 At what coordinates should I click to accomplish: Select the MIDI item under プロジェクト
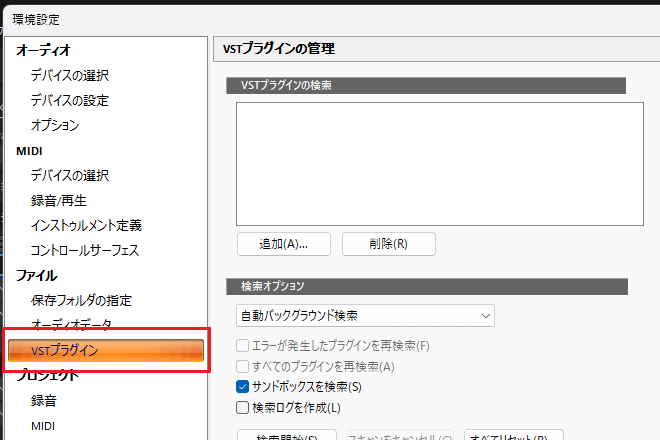point(43,426)
